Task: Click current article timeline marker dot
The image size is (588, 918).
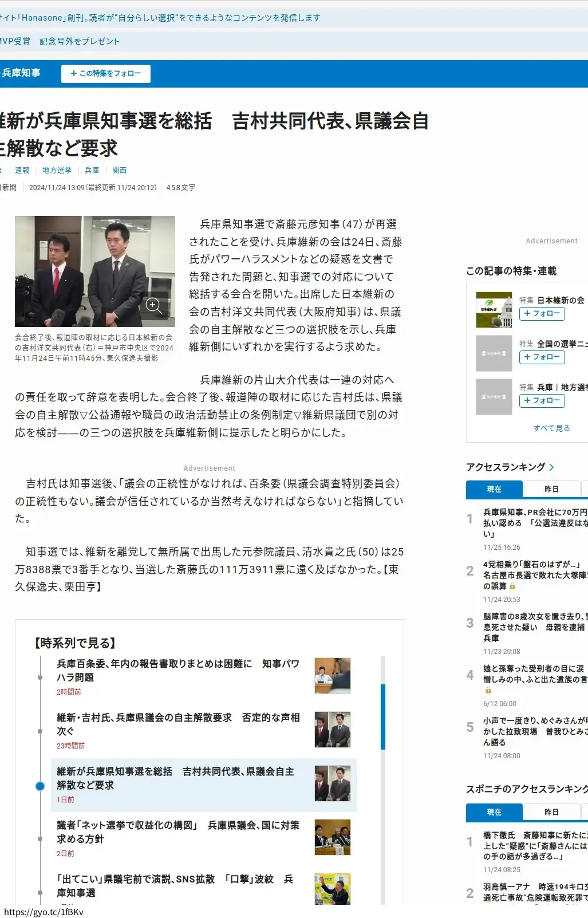Action: [40, 786]
